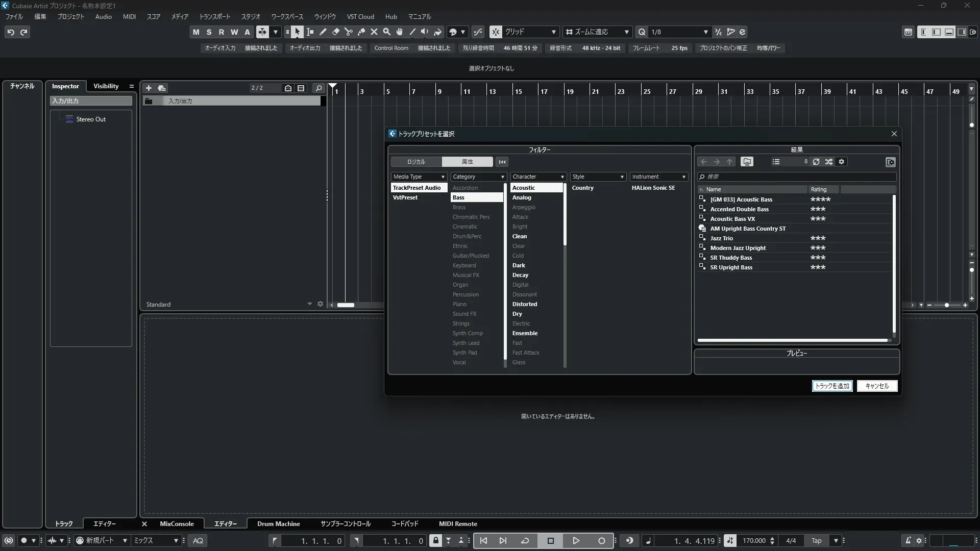This screenshot has width=980, height=551.
Task: Toggle global Mute state button M
Action: [196, 32]
